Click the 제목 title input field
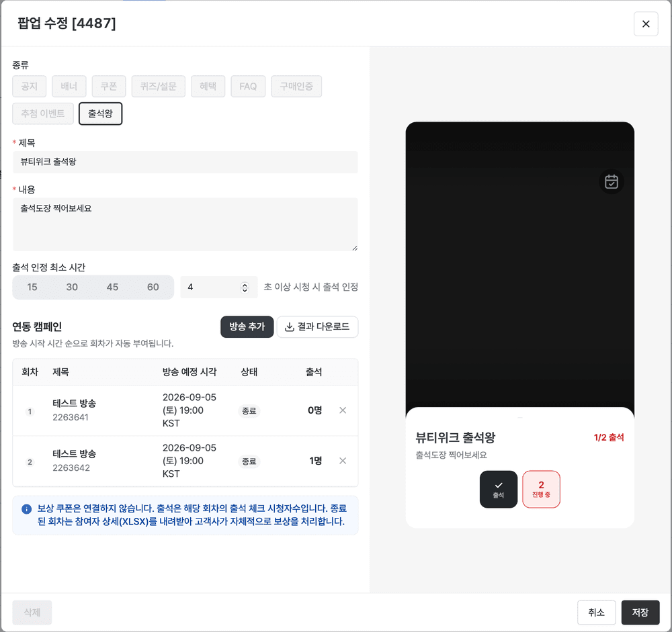The image size is (672, 632). (x=185, y=162)
